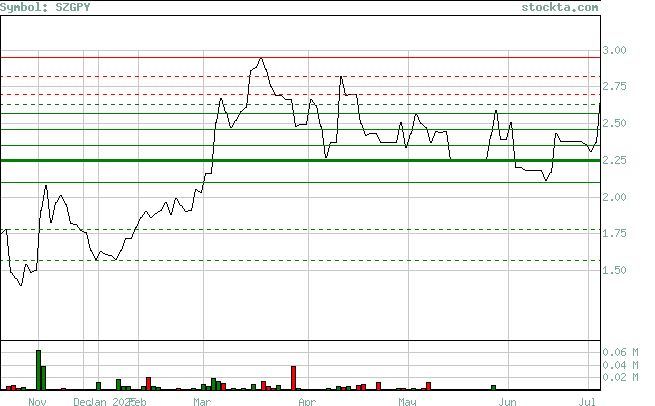Click the tall red volume bar before April

(x=294, y=378)
